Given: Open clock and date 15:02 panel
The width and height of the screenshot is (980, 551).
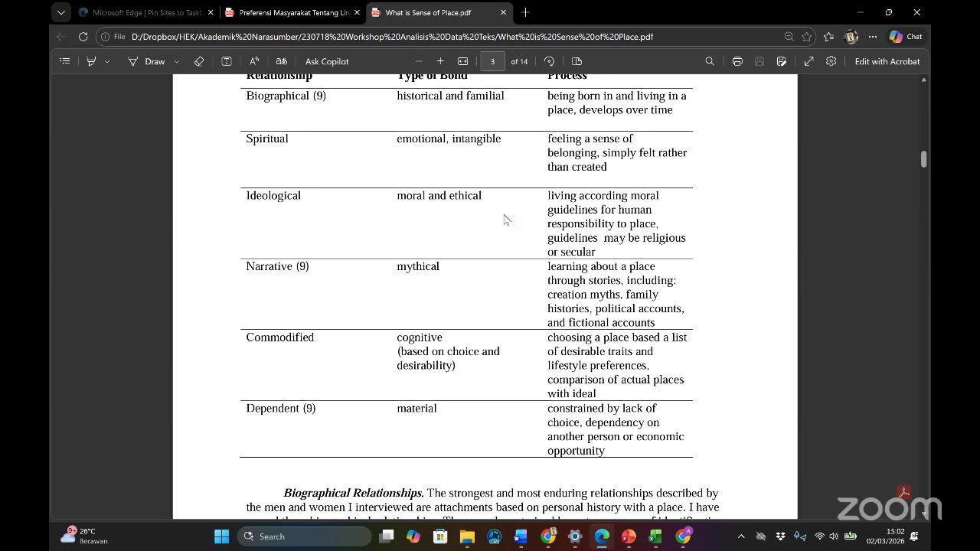Looking at the screenshot, I should [886, 536].
